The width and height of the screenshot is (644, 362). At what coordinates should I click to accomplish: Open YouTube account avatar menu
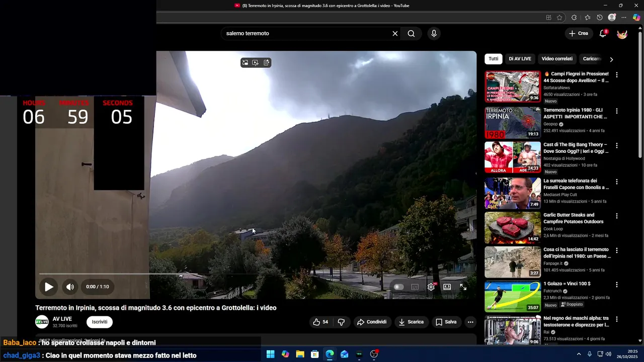pyautogui.click(x=622, y=34)
